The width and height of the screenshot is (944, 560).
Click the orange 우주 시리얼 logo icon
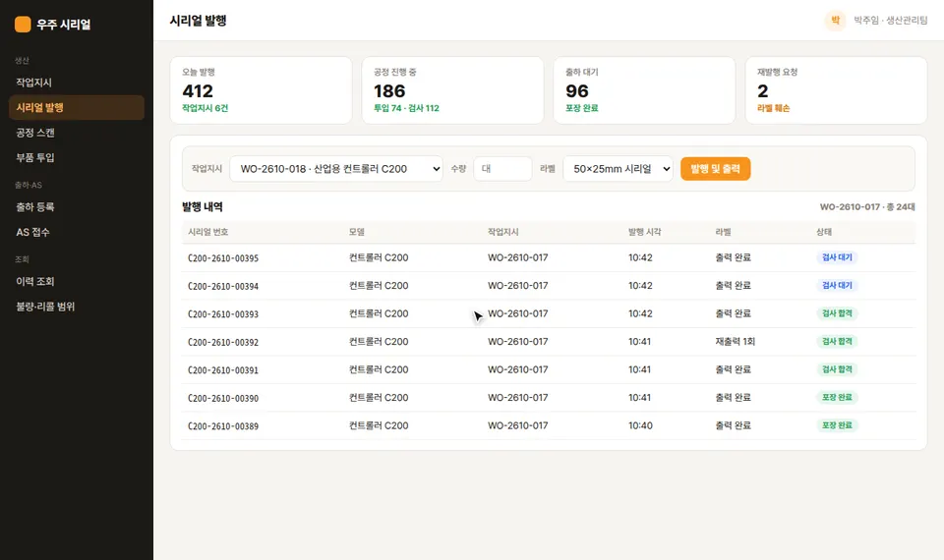tap(23, 24)
